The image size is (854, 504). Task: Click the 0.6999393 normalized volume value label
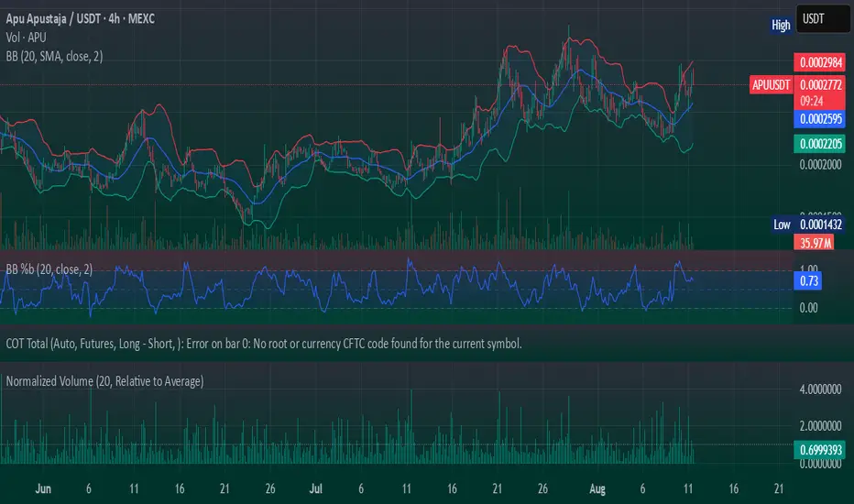(818, 449)
